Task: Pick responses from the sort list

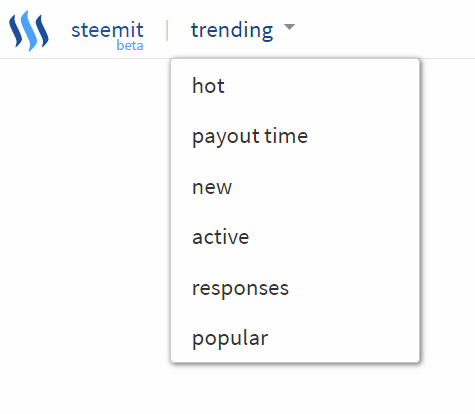Action: pos(240,288)
